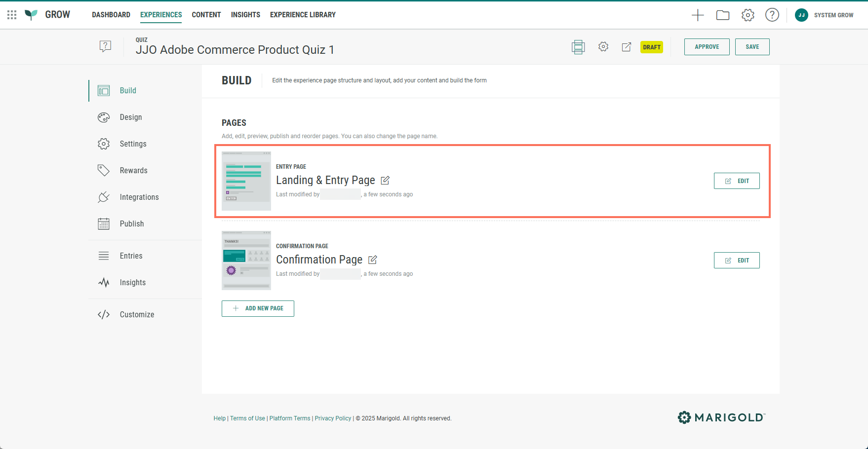Open Publish section in the sidebar
The image size is (868, 449).
click(132, 224)
